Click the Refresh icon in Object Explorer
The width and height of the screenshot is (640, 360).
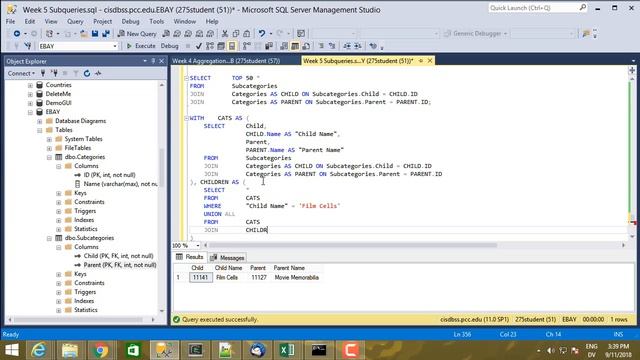click(87, 73)
